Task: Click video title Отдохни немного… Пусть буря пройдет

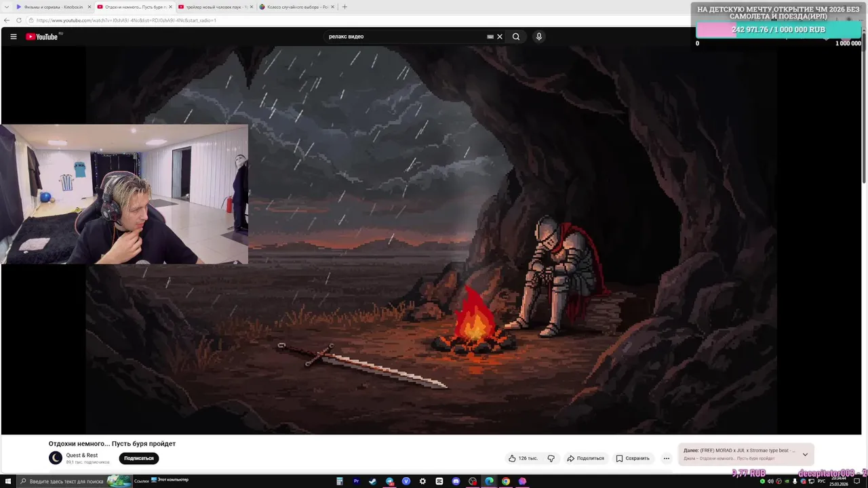Action: (112, 444)
